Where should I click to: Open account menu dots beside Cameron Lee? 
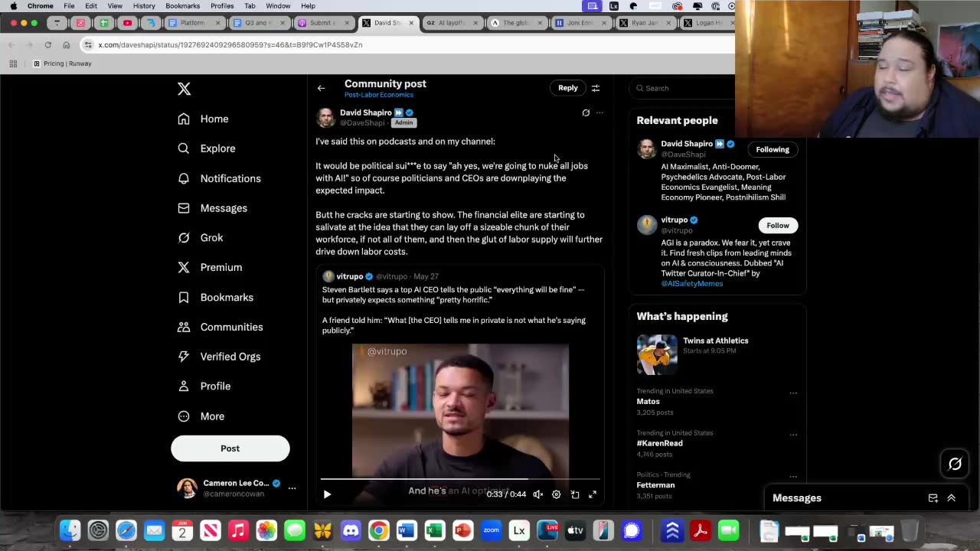[292, 487]
